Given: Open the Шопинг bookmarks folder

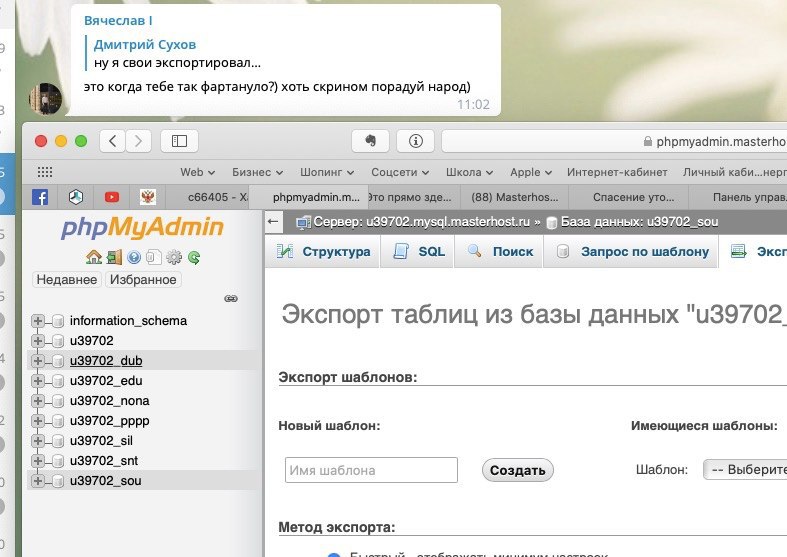Looking at the screenshot, I should [x=327, y=172].
